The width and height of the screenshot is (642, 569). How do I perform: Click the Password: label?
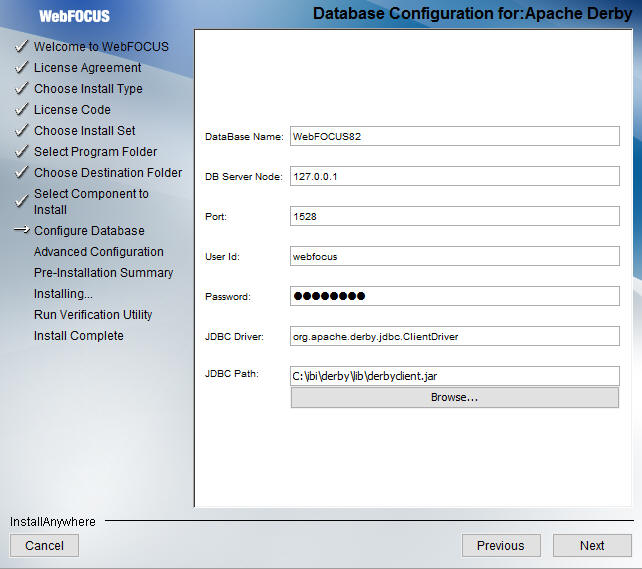tap(228, 297)
